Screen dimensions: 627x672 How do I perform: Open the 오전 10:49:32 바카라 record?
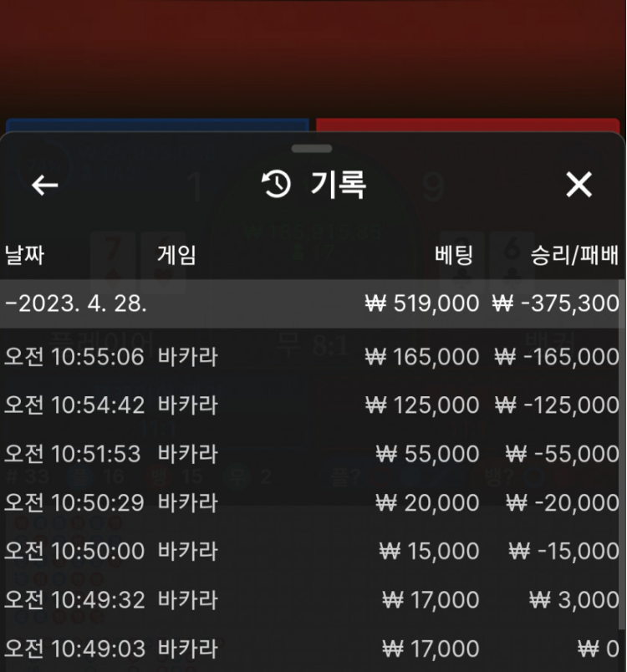[312, 599]
